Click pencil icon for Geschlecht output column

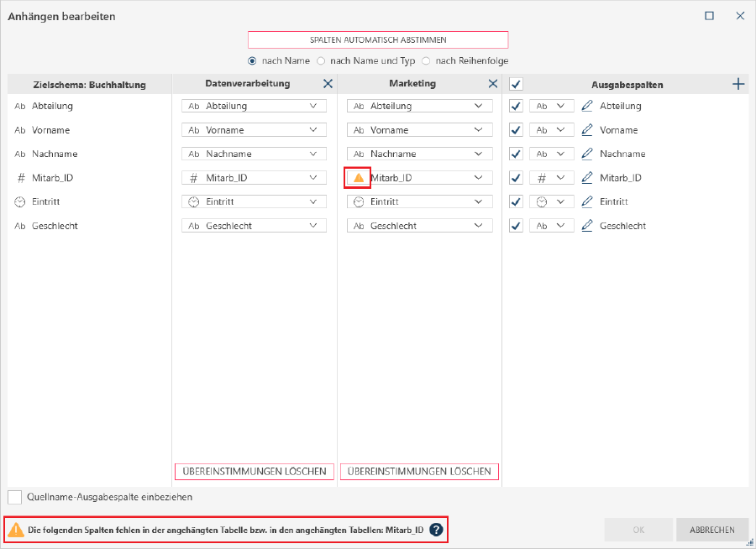pyautogui.click(x=587, y=226)
